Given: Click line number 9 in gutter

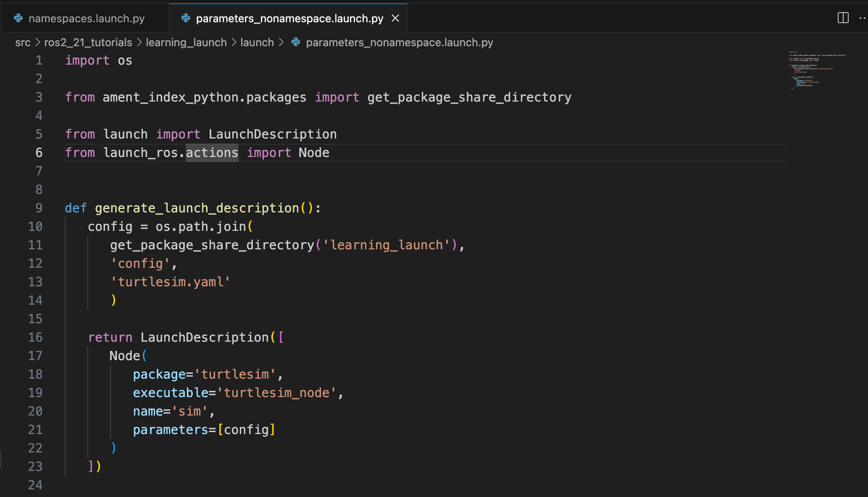Looking at the screenshot, I should click(x=39, y=208).
